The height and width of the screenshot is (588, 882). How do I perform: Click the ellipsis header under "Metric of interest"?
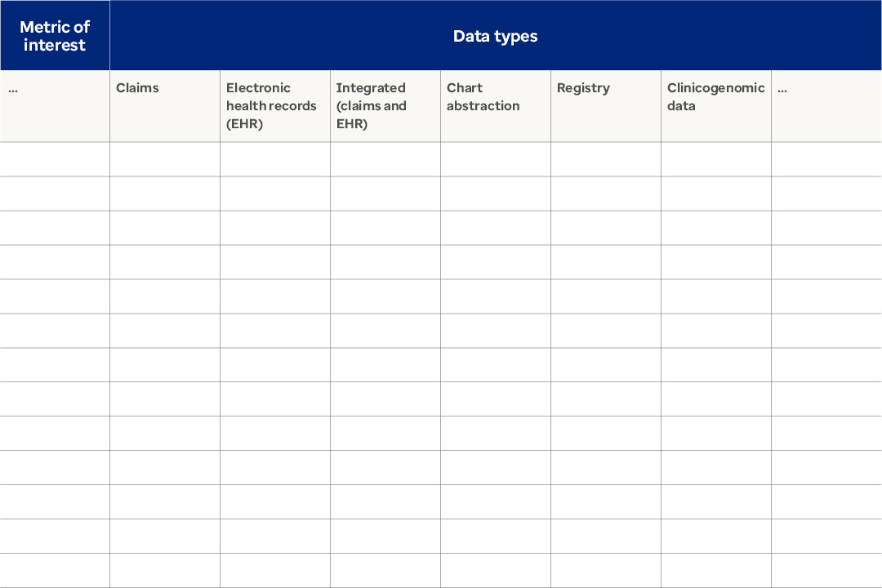coord(55,105)
